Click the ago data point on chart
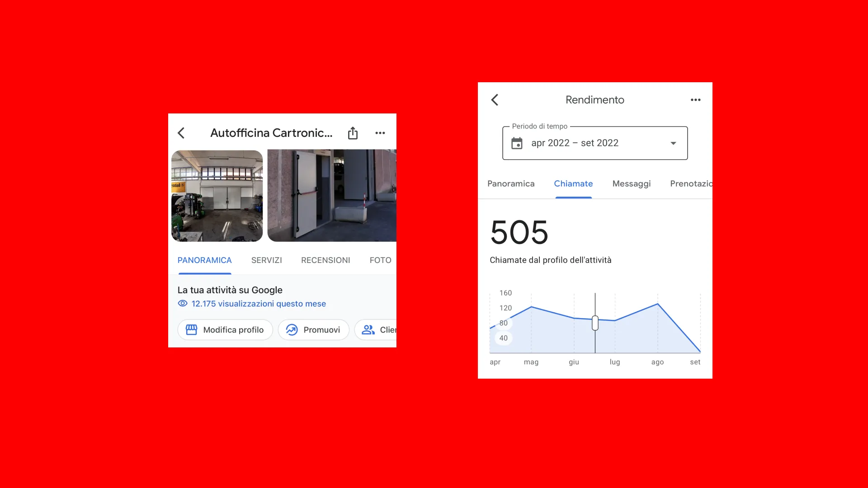The width and height of the screenshot is (868, 488). click(658, 304)
